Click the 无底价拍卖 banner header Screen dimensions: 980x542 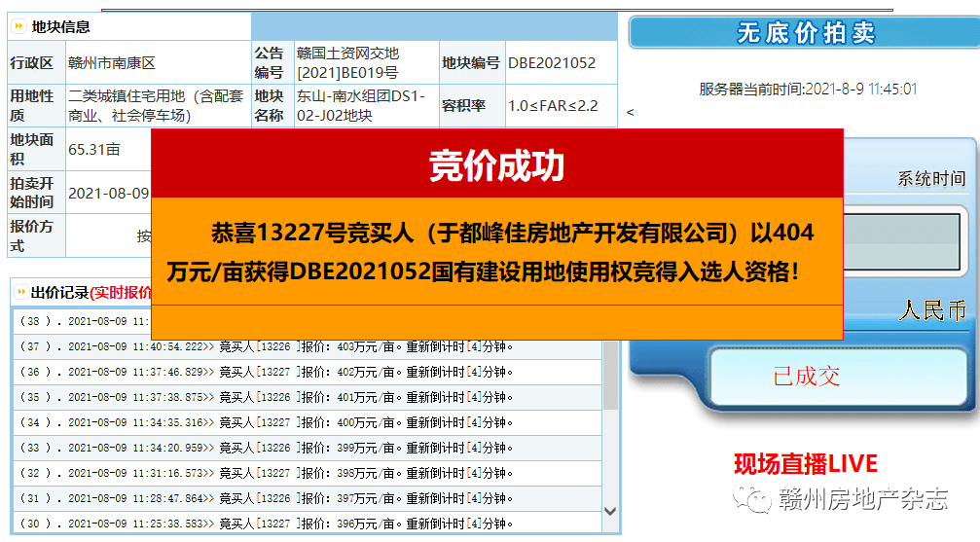(x=805, y=32)
